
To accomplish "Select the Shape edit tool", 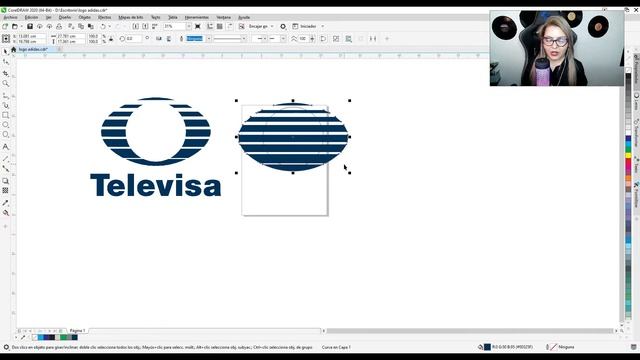I will coord(6,62).
